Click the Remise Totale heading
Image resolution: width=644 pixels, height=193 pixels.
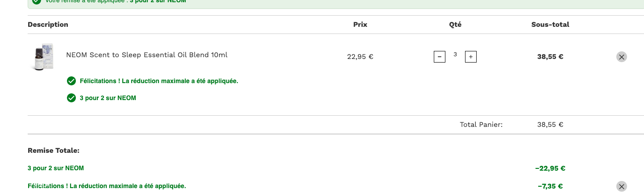click(x=54, y=151)
